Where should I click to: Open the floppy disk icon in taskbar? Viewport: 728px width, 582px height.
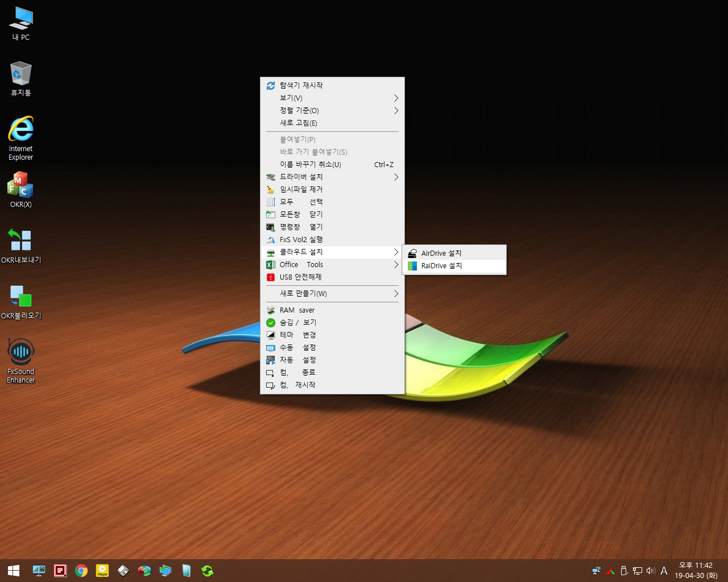[123, 571]
